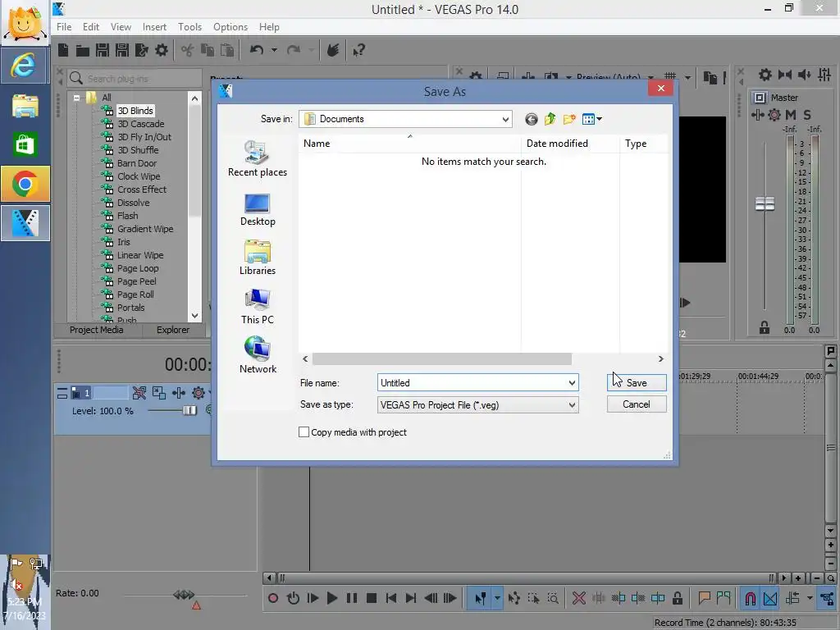Open the File name dropdown arrow
Image resolution: width=840 pixels, height=630 pixels.
point(572,382)
